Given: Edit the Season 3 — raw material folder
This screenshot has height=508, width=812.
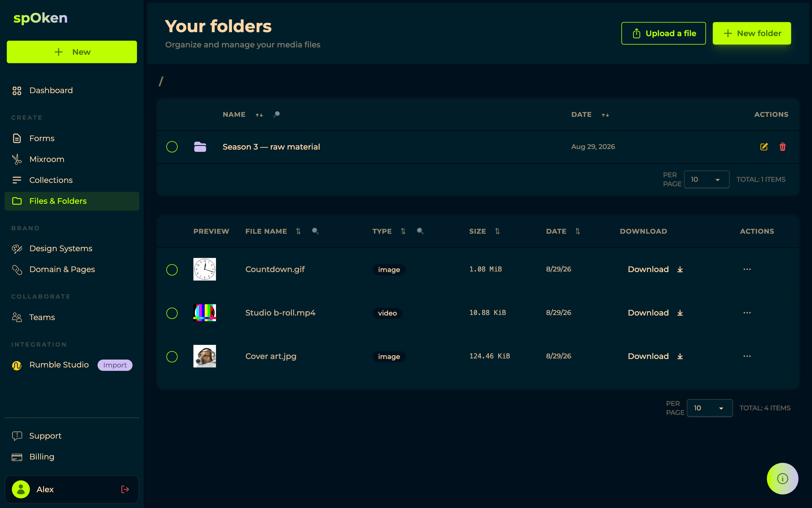Looking at the screenshot, I should pos(764,147).
